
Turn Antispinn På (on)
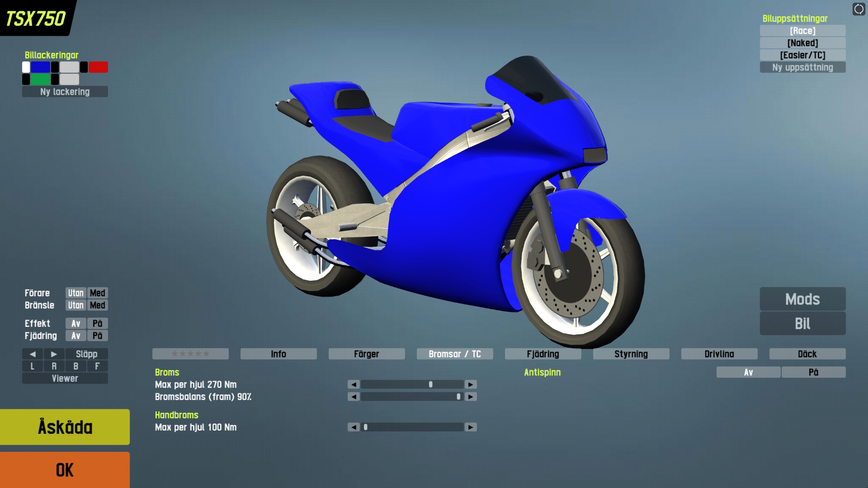click(813, 372)
